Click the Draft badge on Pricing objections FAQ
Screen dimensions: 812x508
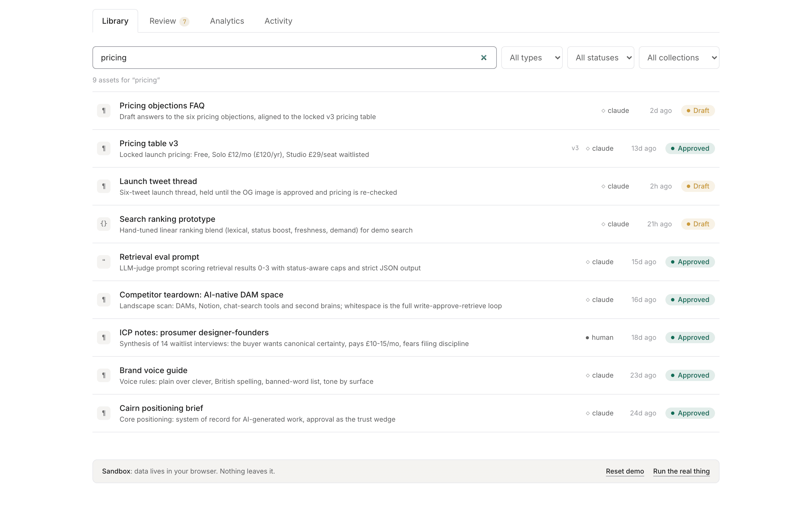tap(698, 111)
